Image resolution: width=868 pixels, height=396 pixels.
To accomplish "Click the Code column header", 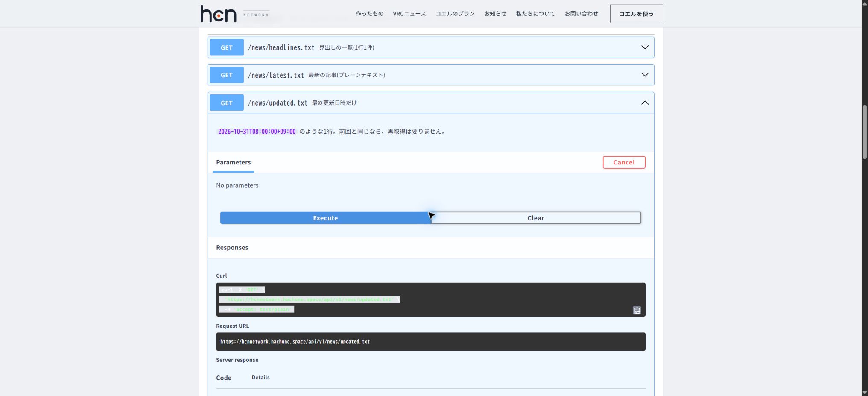I will (224, 378).
